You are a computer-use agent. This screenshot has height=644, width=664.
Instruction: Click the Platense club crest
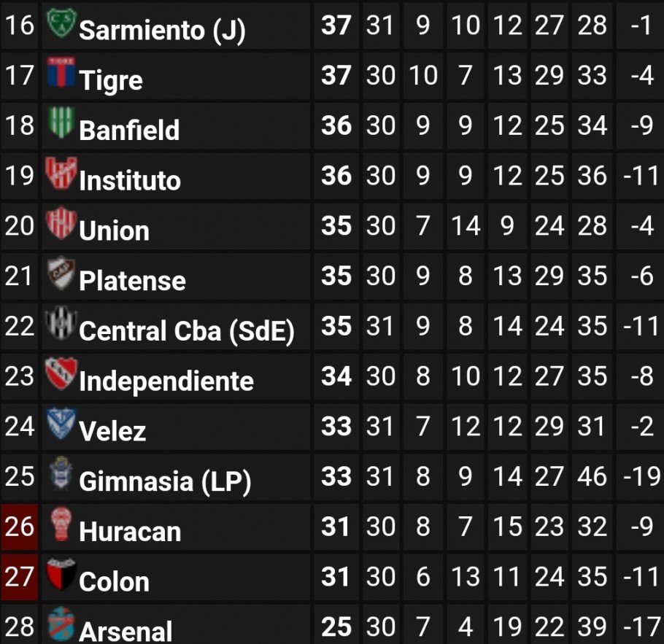pos(61,272)
